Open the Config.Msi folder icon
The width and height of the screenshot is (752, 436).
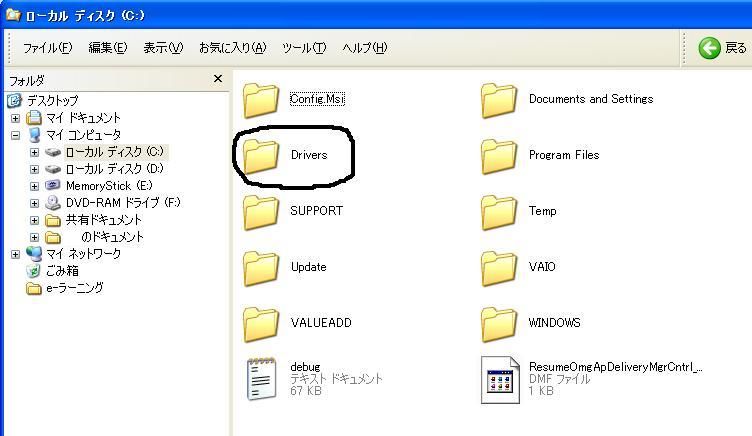[260, 100]
